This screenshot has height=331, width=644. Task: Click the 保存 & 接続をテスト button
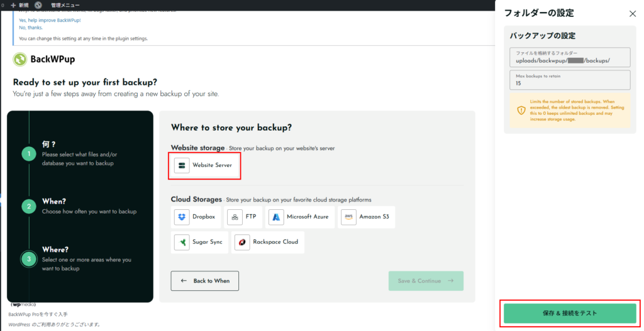click(x=569, y=313)
